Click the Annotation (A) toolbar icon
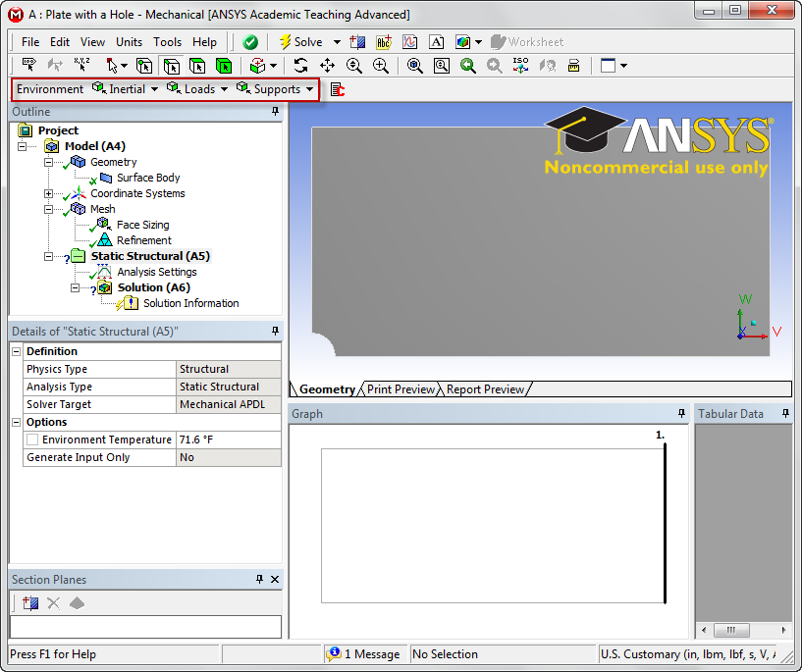Screen dimensions: 802x672 coord(436,42)
